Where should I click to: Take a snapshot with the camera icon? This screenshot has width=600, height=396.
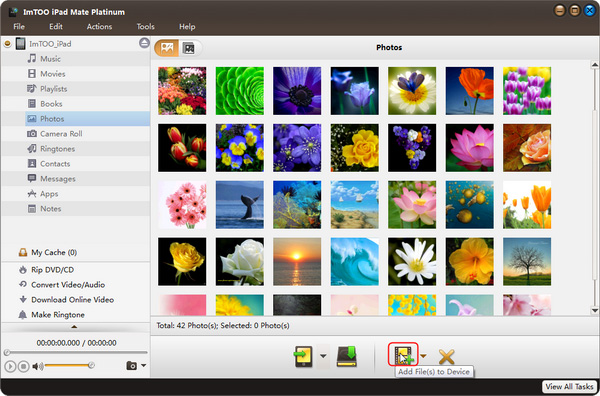click(x=132, y=366)
